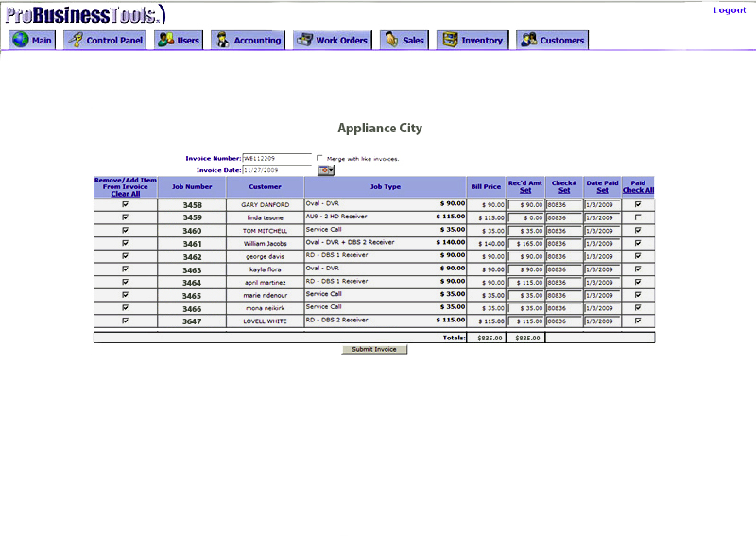Uncheck the Paid box for GARY DANFORD
The height and width of the screenshot is (556, 756).
(638, 204)
